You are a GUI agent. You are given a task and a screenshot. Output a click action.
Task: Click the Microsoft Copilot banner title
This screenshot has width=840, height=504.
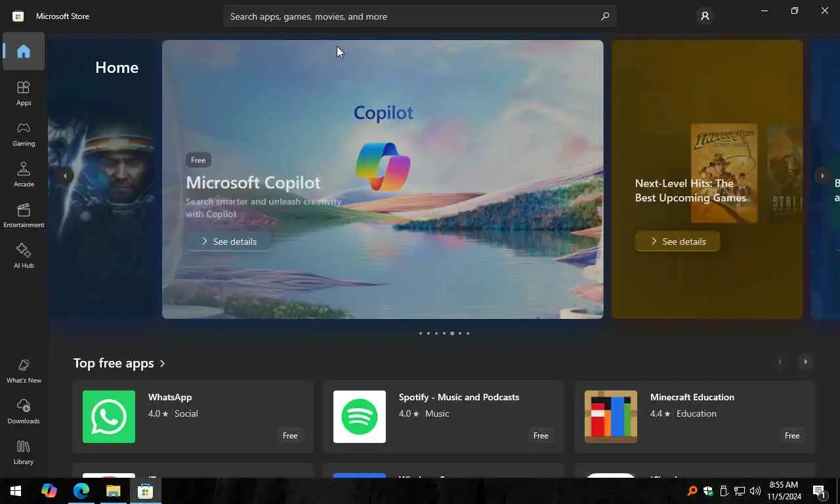[253, 182]
